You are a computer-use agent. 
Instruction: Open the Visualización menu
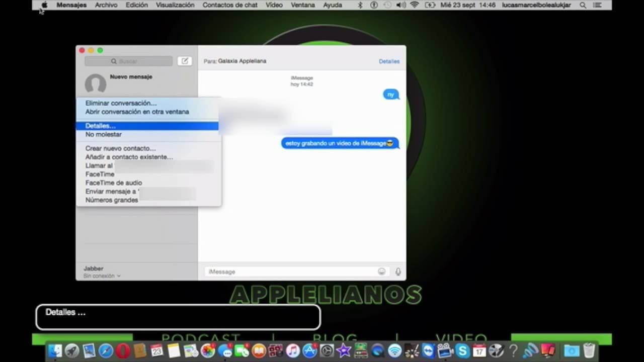[175, 5]
